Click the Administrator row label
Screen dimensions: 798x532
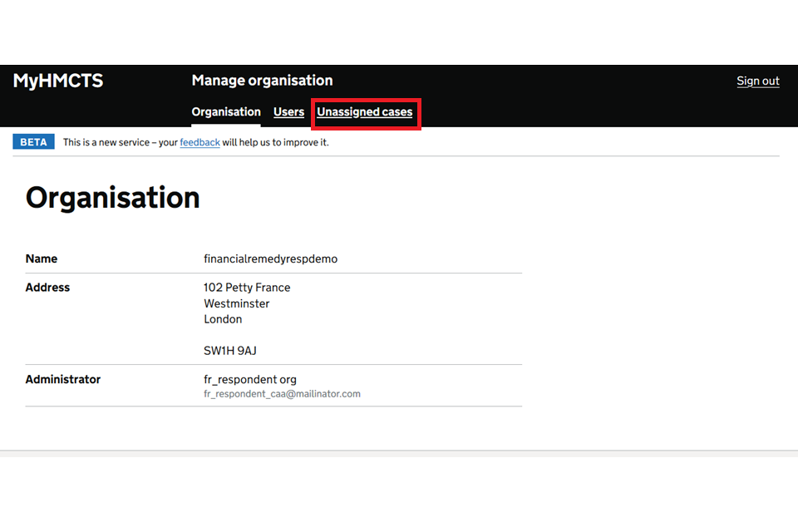coord(62,379)
